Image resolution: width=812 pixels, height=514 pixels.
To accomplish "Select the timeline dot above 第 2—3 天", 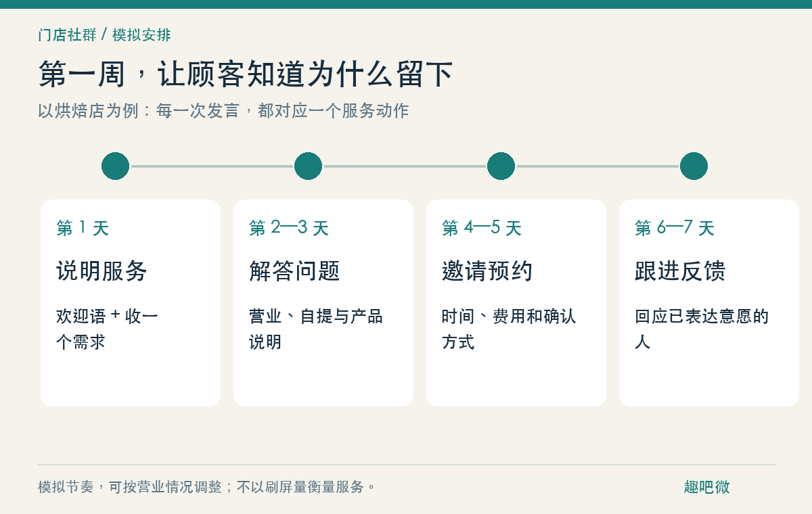I will click(309, 166).
